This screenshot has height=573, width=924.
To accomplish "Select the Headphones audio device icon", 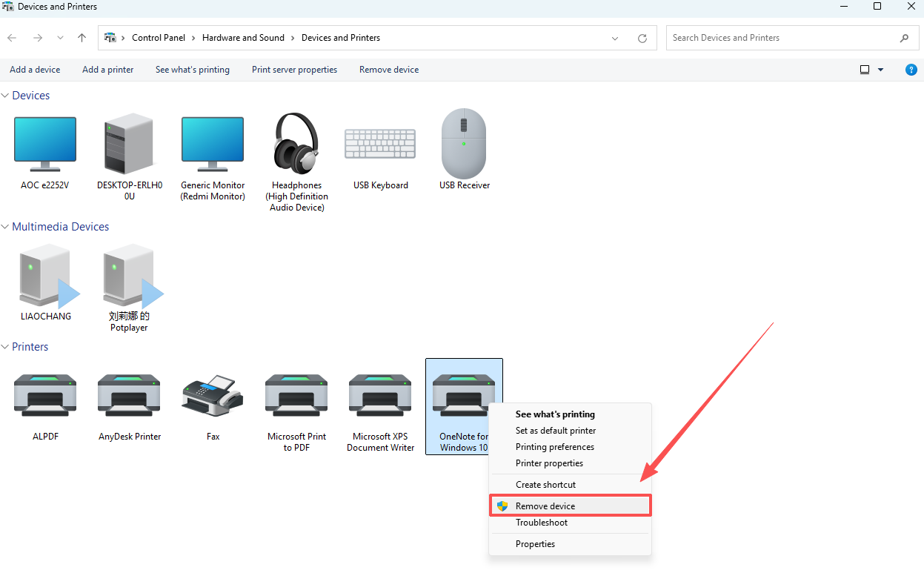I will tap(296, 144).
